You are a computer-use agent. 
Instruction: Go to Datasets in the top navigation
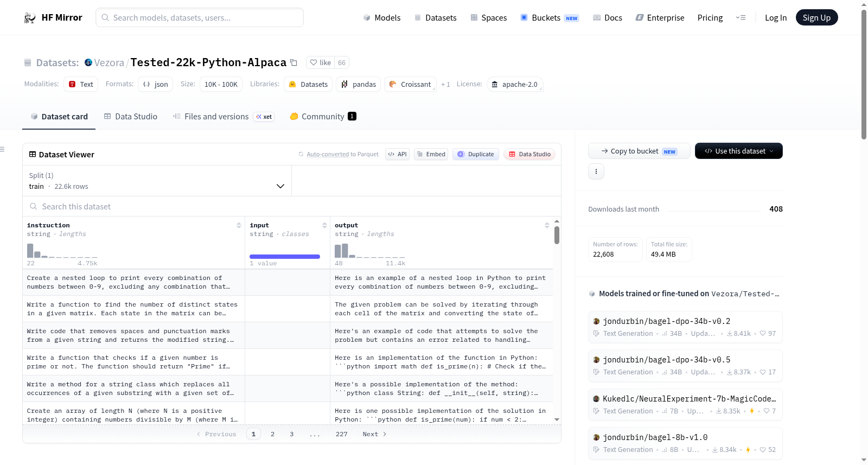(436, 18)
